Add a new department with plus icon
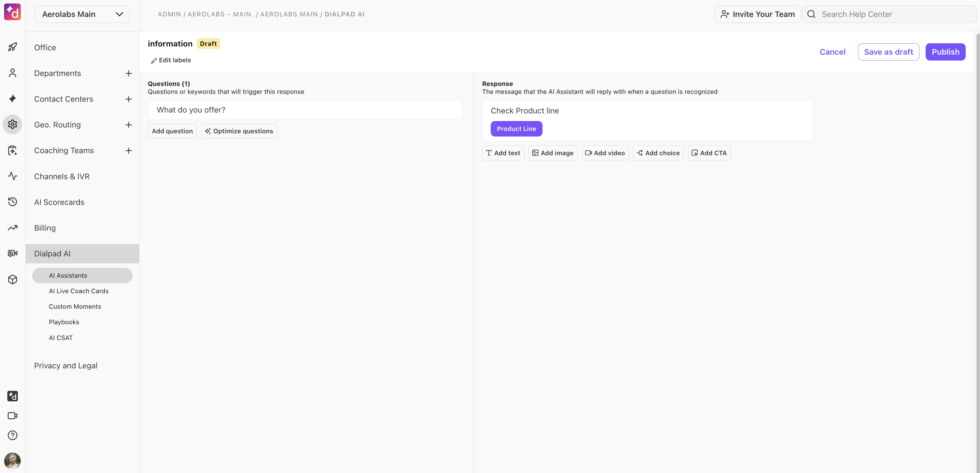980x473 pixels. 129,73
